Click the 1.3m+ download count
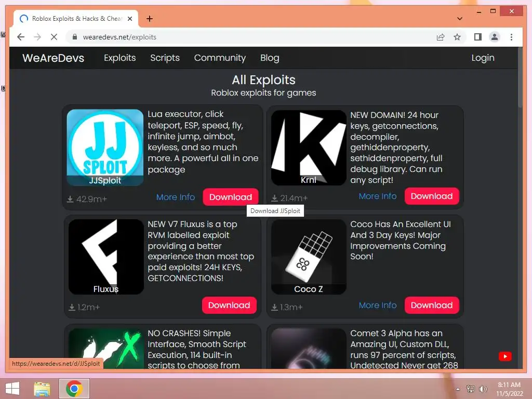Image resolution: width=532 pixels, height=399 pixels. (x=287, y=308)
